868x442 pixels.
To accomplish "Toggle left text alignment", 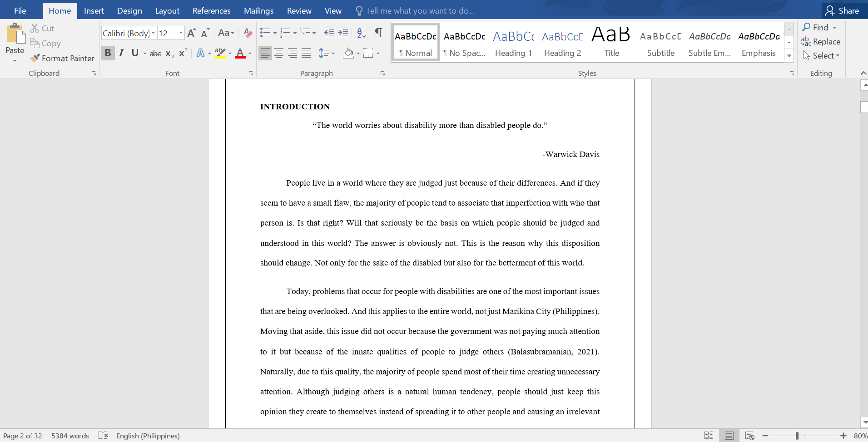I will (265, 53).
